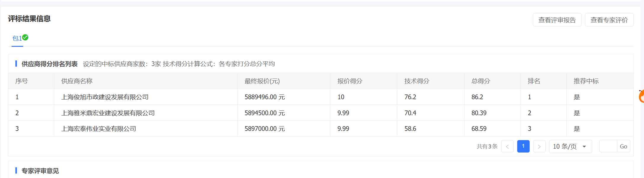Click the green checkmark beside 包1
644x178 pixels.
coord(25,37)
